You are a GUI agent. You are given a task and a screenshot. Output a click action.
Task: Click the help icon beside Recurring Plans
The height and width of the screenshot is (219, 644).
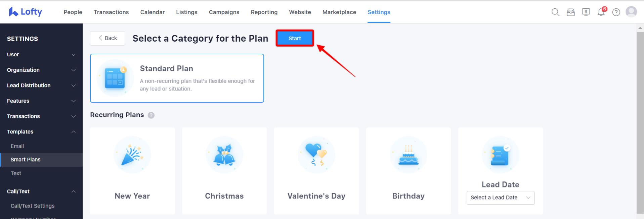click(x=151, y=115)
